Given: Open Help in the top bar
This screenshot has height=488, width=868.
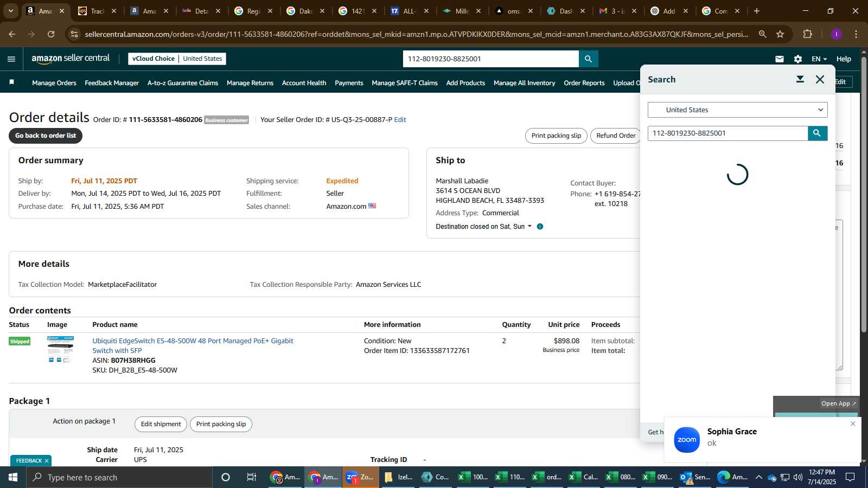Looking at the screenshot, I should (x=844, y=59).
